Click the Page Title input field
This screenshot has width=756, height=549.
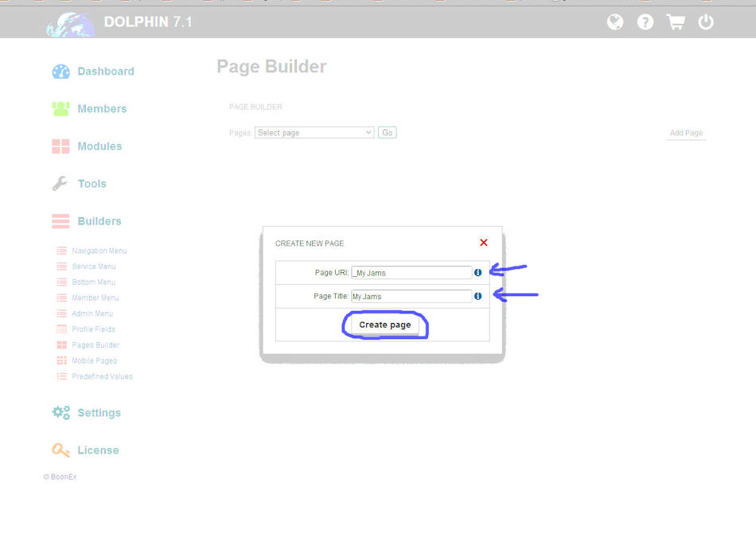coord(411,296)
